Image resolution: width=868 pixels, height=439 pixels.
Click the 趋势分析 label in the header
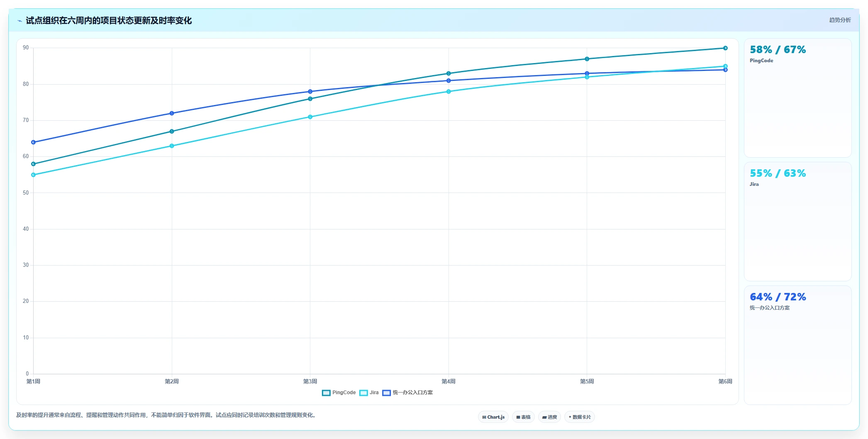coord(840,20)
